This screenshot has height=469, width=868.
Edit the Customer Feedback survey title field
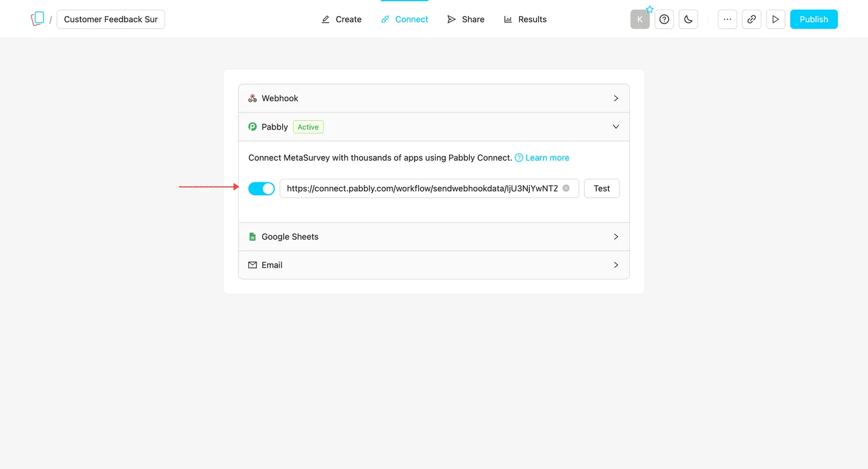click(x=111, y=19)
